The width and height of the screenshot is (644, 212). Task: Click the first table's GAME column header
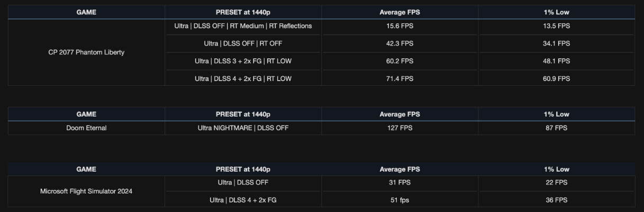click(x=86, y=12)
